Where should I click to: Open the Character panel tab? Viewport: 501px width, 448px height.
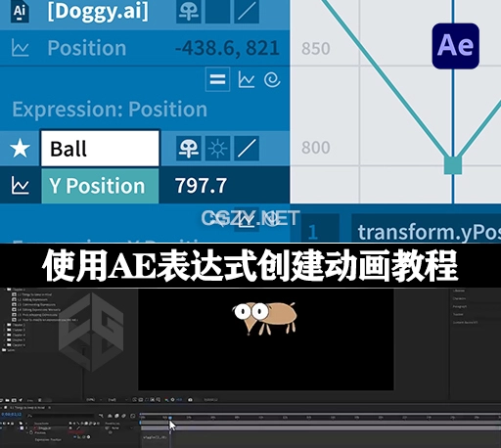pyautogui.click(x=459, y=298)
